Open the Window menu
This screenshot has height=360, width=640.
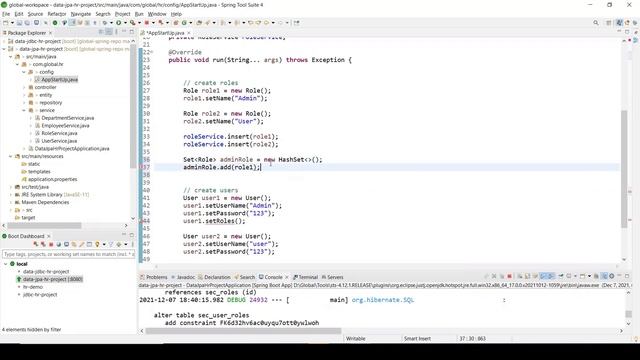tap(157, 14)
